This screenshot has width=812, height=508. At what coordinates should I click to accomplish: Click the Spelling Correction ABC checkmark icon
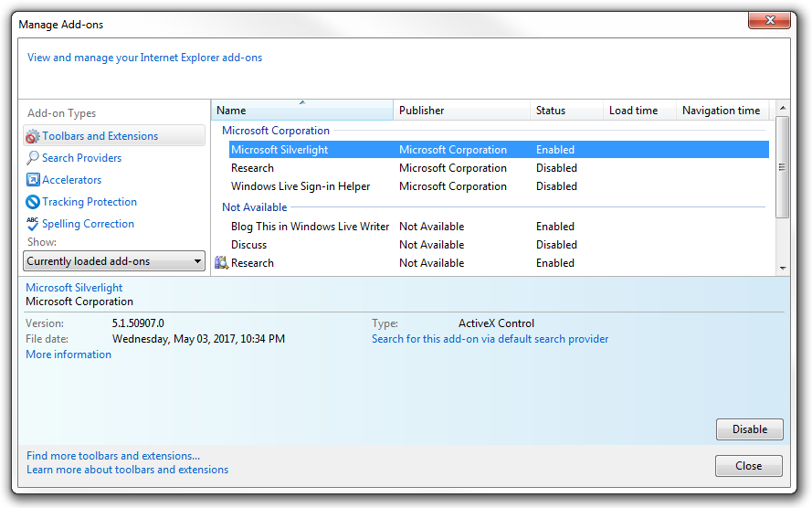click(33, 224)
